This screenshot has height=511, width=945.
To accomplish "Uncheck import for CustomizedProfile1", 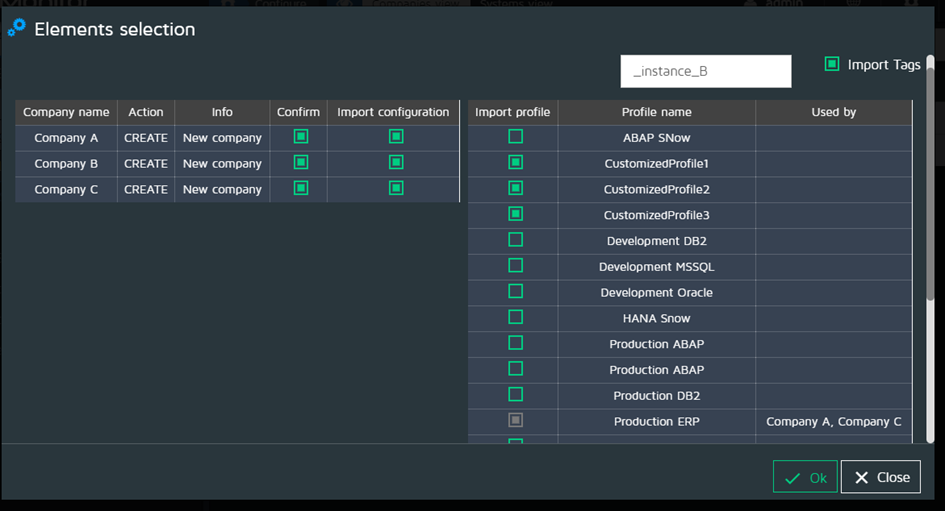I will 515,162.
